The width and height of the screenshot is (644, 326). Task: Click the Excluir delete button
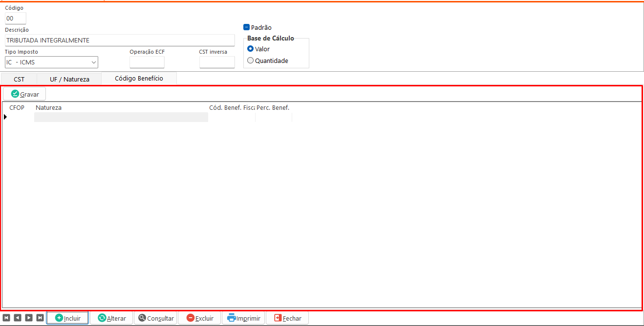199,318
